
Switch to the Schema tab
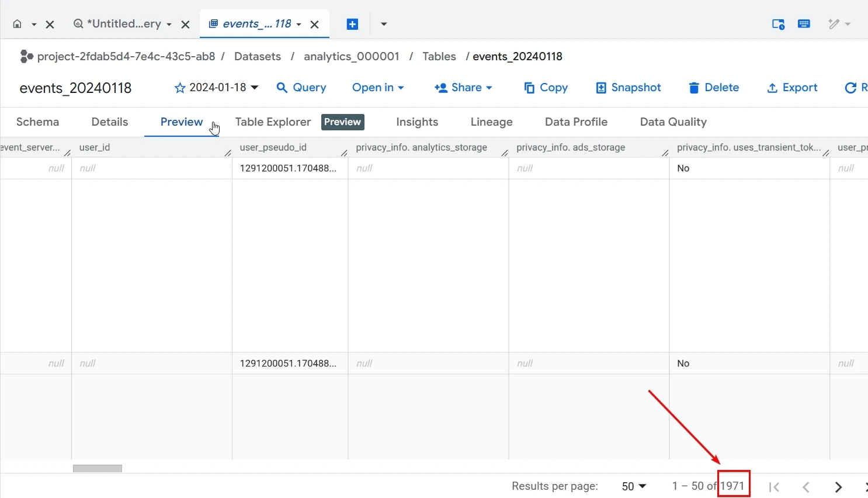point(38,122)
